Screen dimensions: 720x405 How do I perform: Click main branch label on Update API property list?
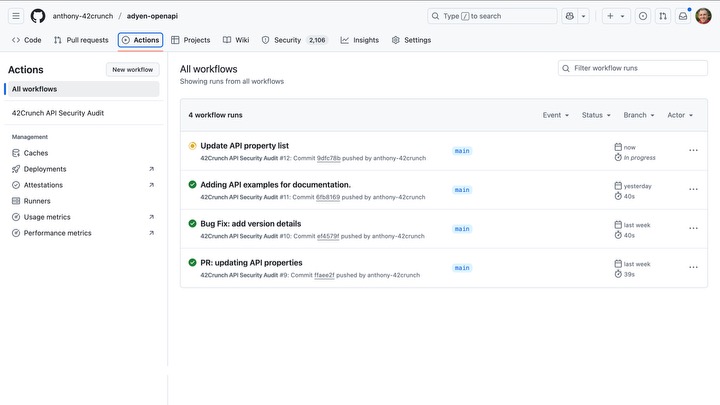[462, 151]
